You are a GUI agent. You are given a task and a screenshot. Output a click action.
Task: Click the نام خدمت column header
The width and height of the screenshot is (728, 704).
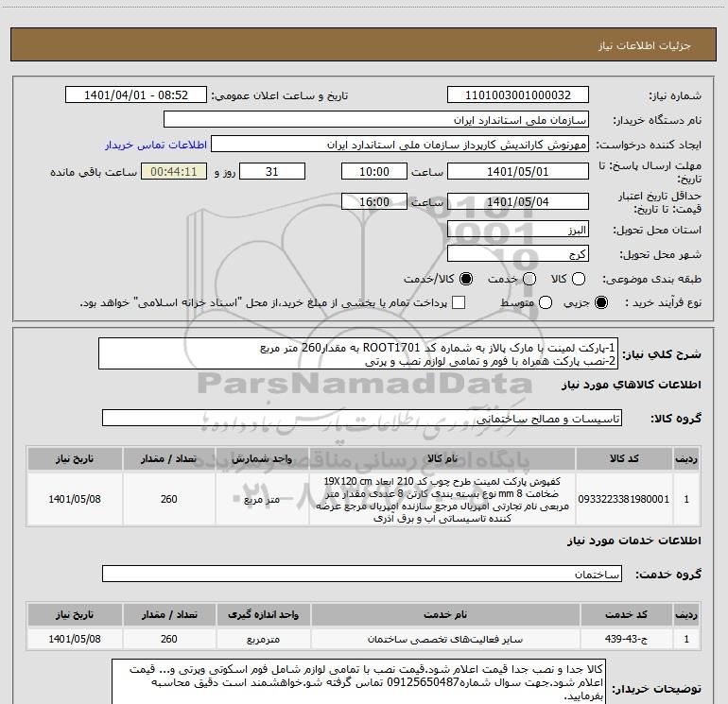click(x=444, y=614)
